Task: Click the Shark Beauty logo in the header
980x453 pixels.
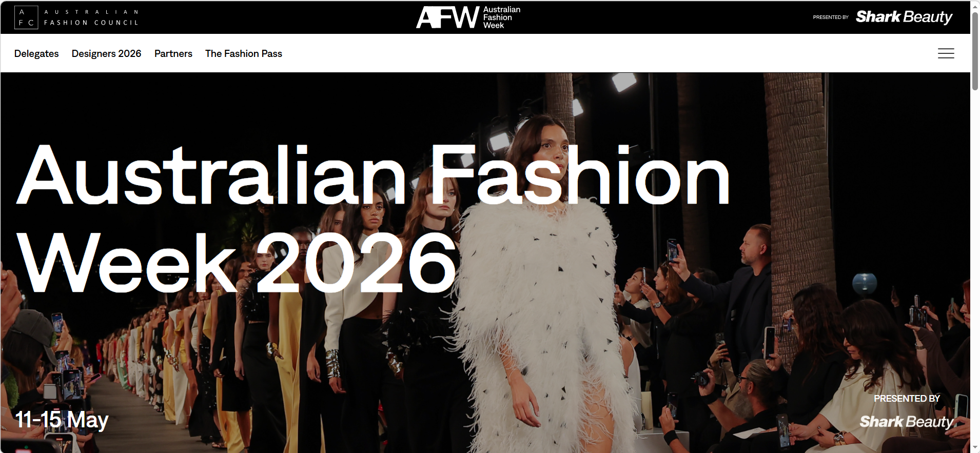Action: tap(904, 17)
